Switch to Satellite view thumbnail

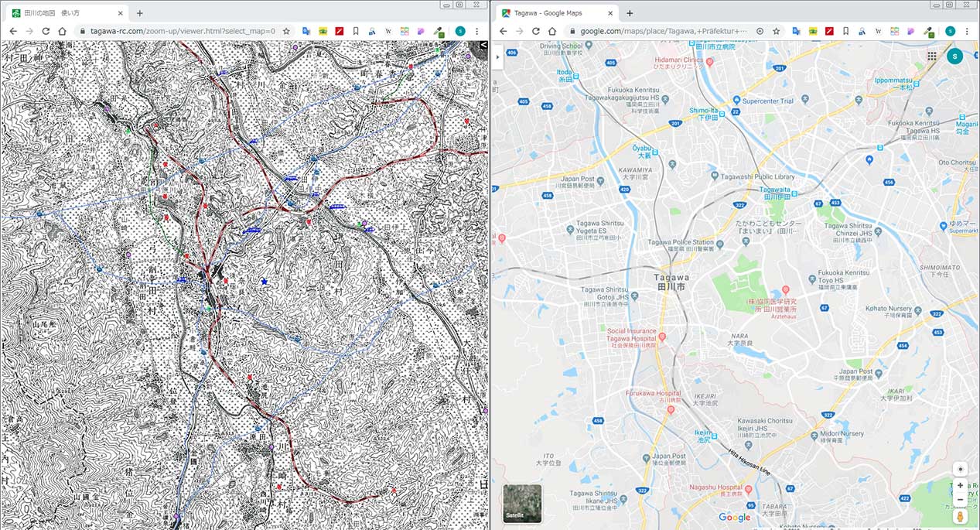tap(522, 503)
